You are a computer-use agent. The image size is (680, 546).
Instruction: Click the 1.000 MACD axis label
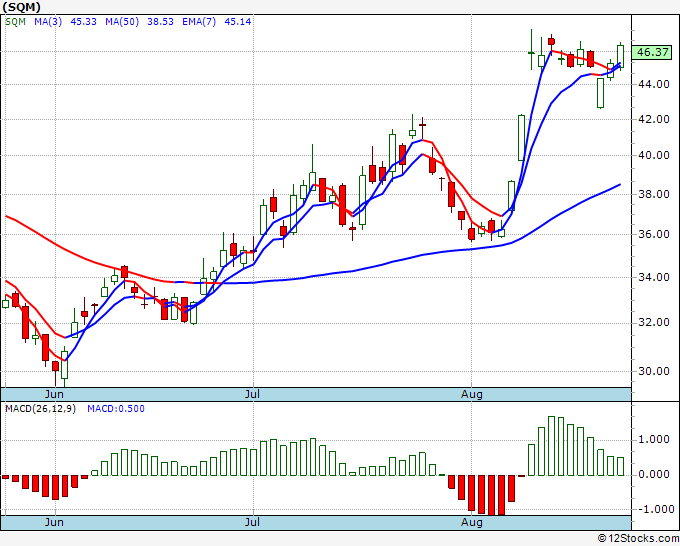click(x=654, y=440)
